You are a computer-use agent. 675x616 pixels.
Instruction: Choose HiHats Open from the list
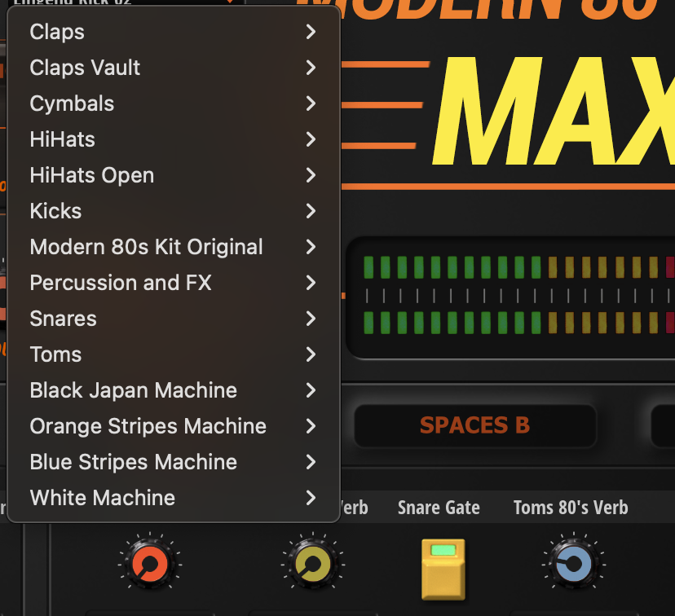91,175
